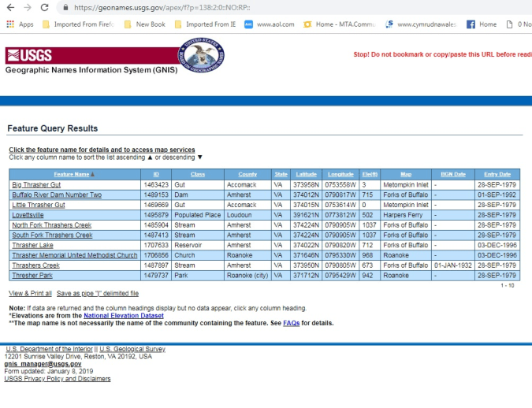Sort table by Entry Date column
Viewport: 532px width, 408px height.
point(497,174)
